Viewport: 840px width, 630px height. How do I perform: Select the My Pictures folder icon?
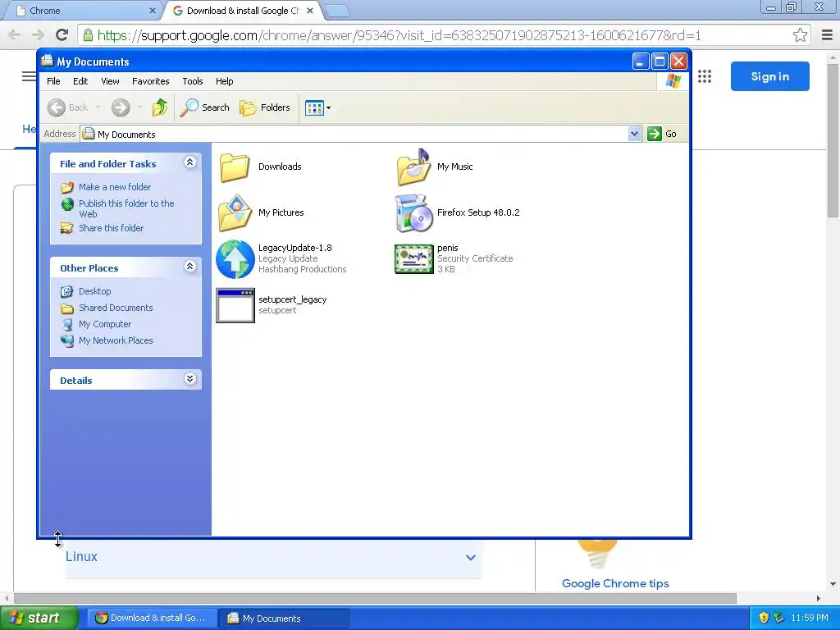tap(235, 213)
